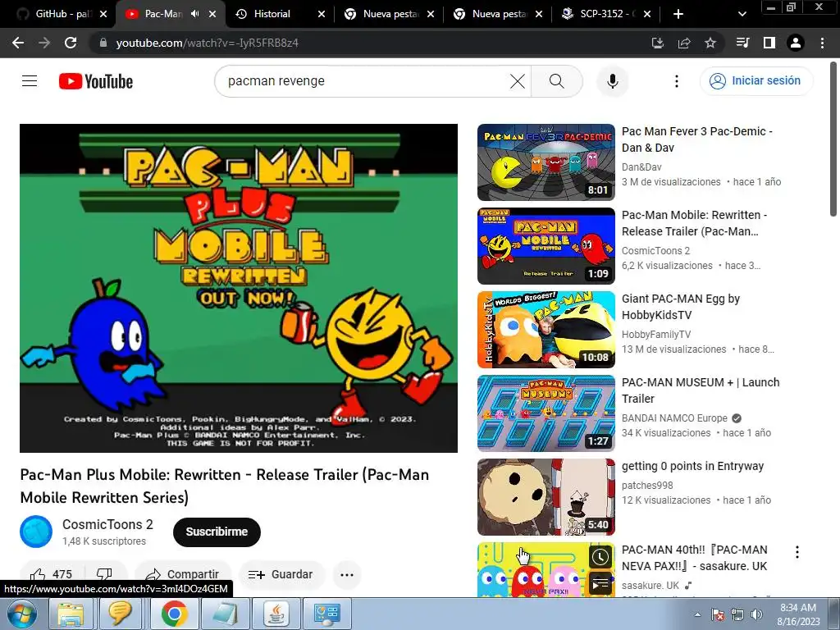Open the Java app in taskbar
840x630 pixels.
click(276, 614)
